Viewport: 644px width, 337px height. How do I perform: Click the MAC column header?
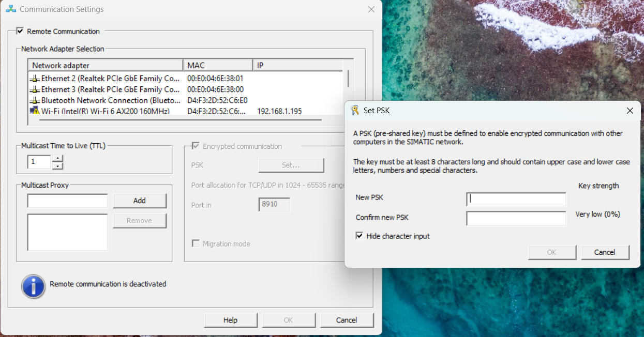(x=218, y=66)
